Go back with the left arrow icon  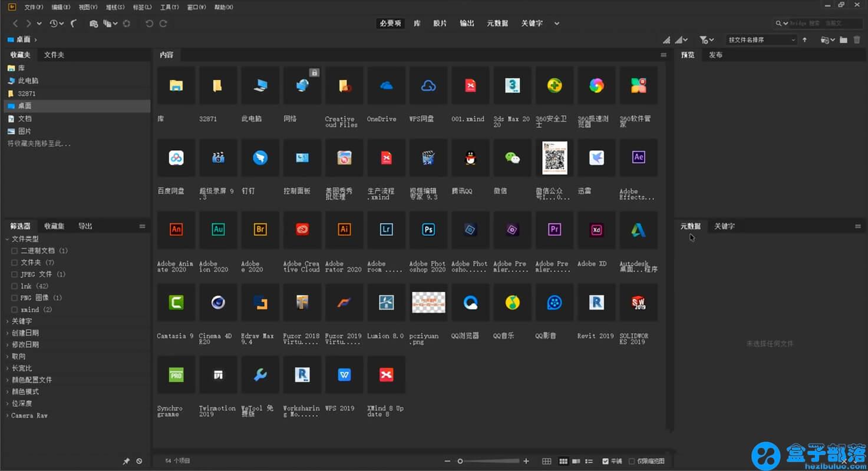click(15, 24)
